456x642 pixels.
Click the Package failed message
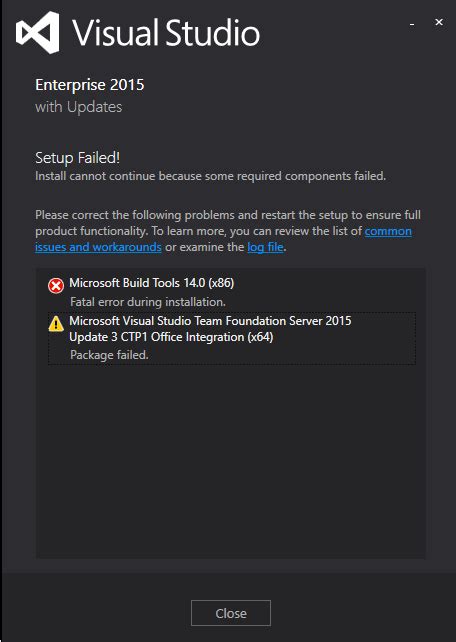point(109,355)
